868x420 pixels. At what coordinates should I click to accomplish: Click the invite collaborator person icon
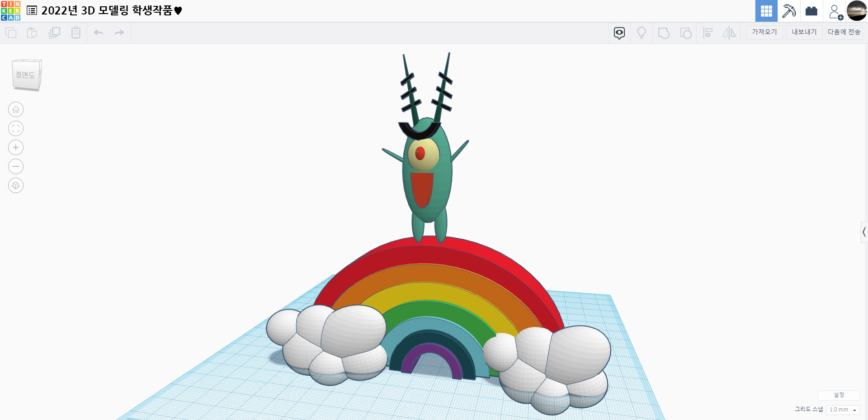(835, 11)
